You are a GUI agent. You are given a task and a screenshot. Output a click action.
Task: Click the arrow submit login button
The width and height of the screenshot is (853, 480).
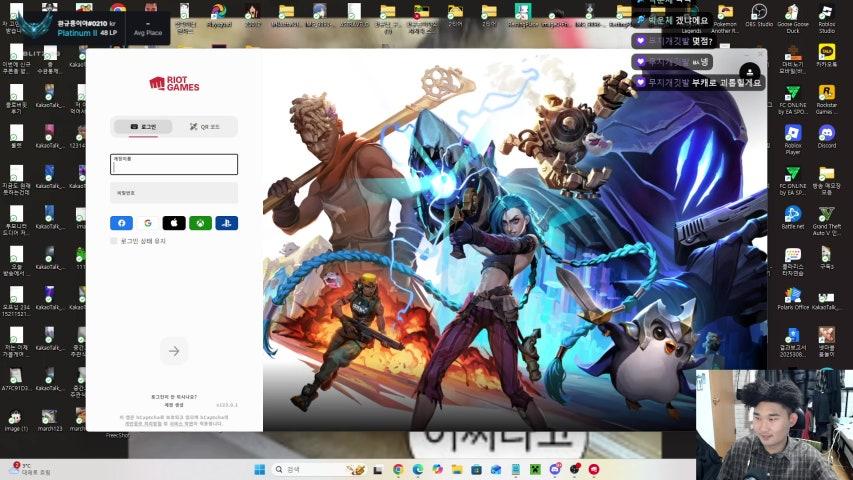coord(174,352)
